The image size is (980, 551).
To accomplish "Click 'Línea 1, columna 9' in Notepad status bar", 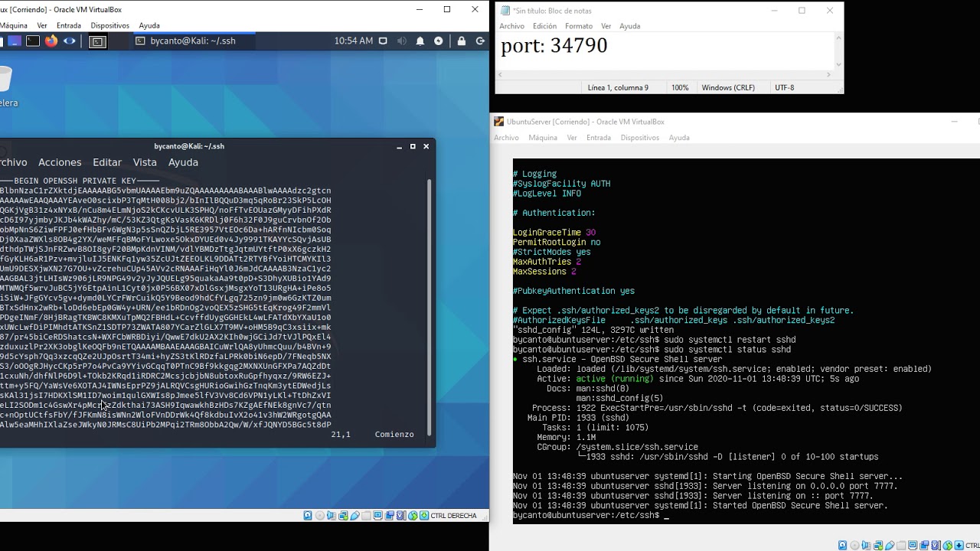I will tap(618, 87).
